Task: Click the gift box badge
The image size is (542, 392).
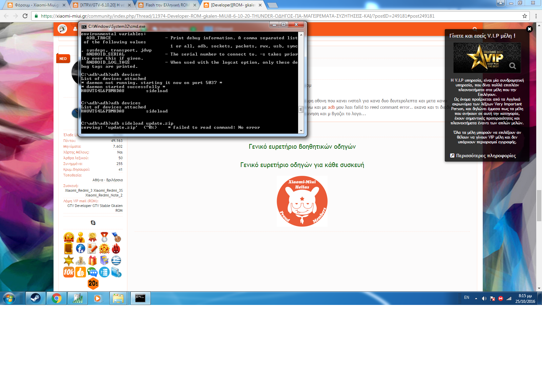Action: [x=92, y=261]
